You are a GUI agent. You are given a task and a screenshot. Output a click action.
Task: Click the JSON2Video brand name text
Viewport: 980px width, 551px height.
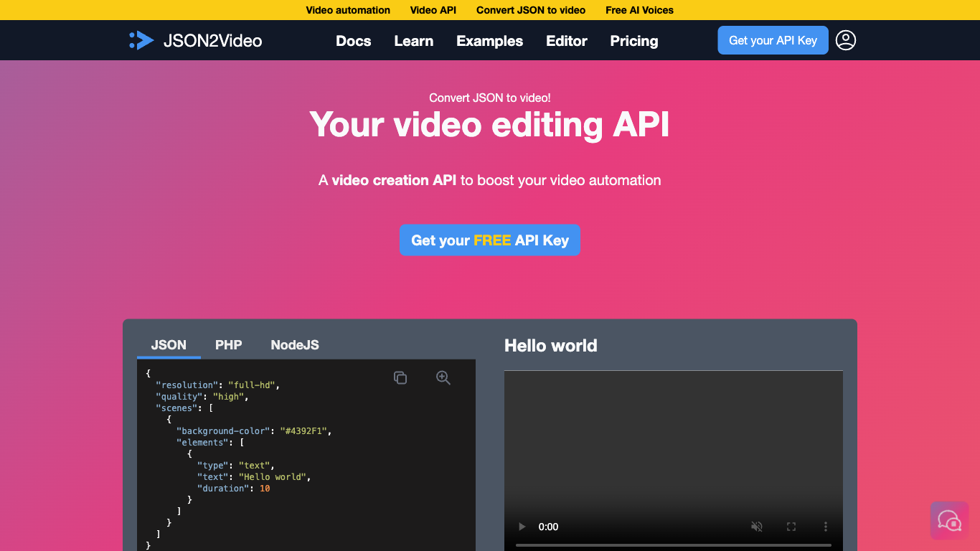tap(212, 41)
